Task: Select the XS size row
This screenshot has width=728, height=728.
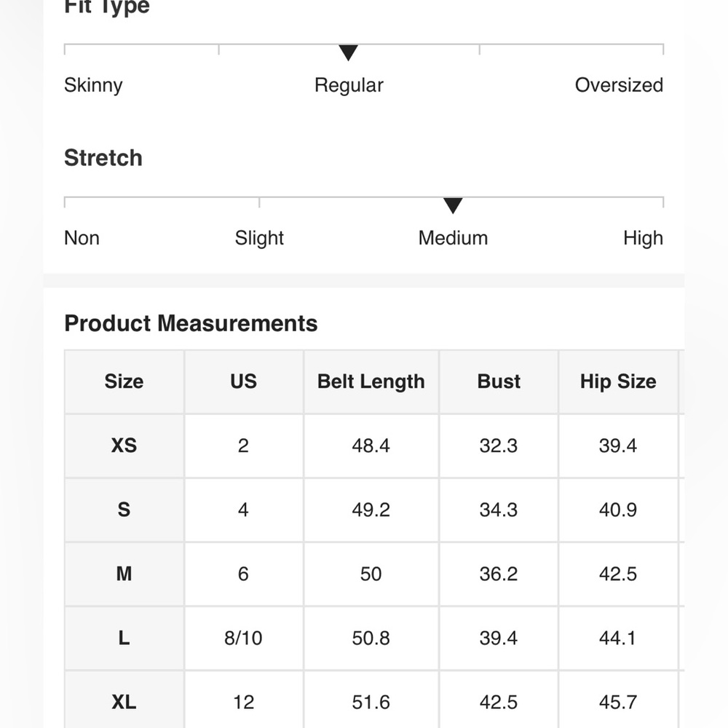Action: pos(374,446)
